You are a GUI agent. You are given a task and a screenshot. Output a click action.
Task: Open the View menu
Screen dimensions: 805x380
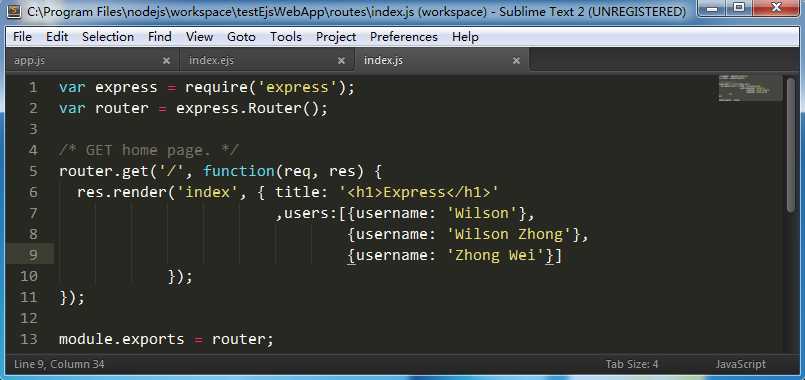point(199,37)
